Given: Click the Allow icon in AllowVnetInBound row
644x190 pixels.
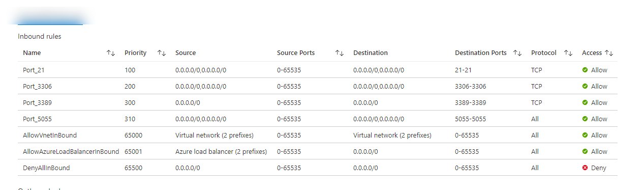Looking at the screenshot, I should (585, 135).
